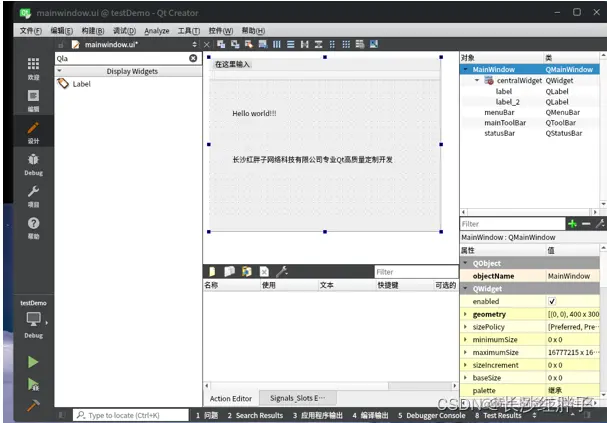
Task: Click Delete action icon in Action Editor
Action: [x=264, y=272]
